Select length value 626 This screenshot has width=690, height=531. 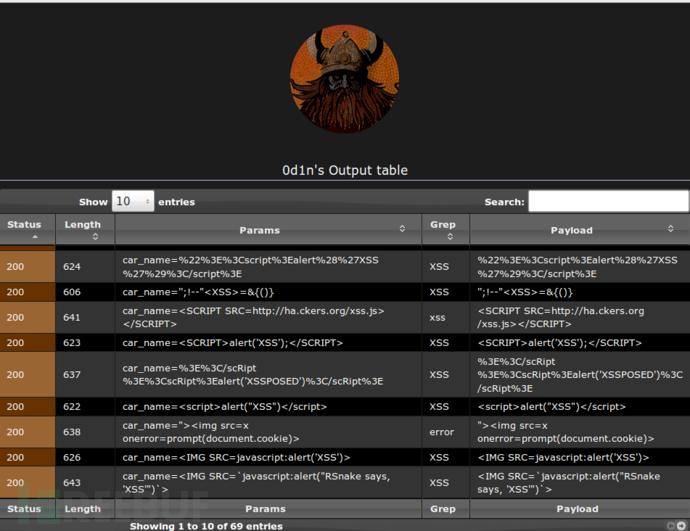[x=72, y=458]
